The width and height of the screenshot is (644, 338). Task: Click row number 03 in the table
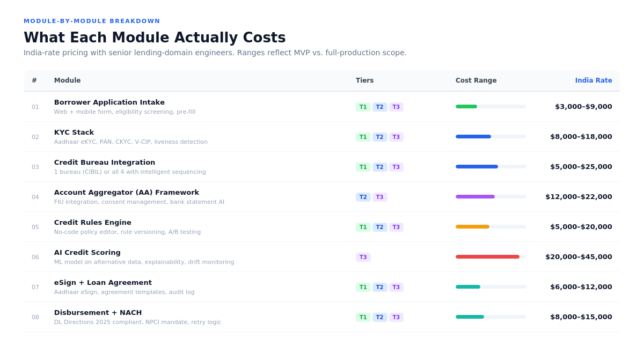[x=35, y=167]
